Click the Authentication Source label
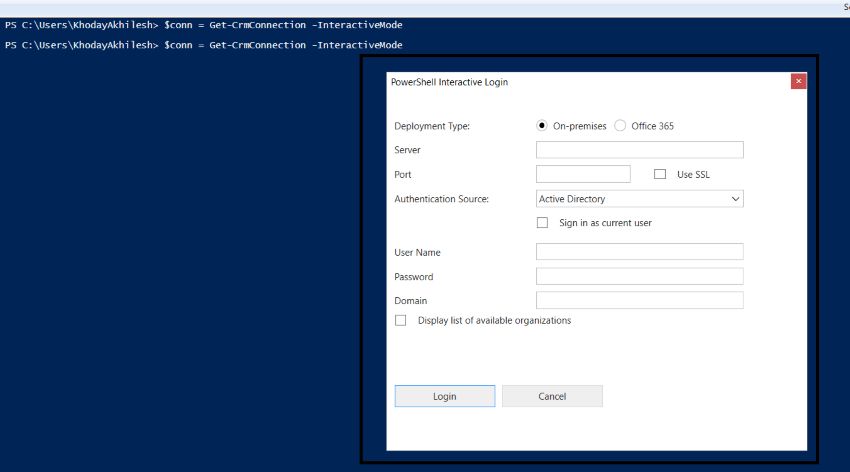Screen dimensions: 850x472 441,199
